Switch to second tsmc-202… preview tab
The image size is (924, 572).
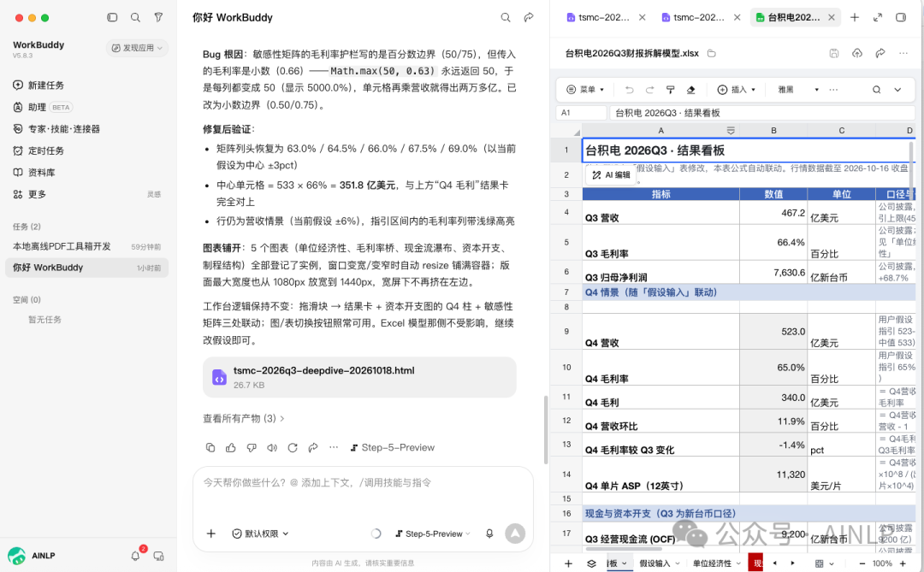pyautogui.click(x=693, y=18)
